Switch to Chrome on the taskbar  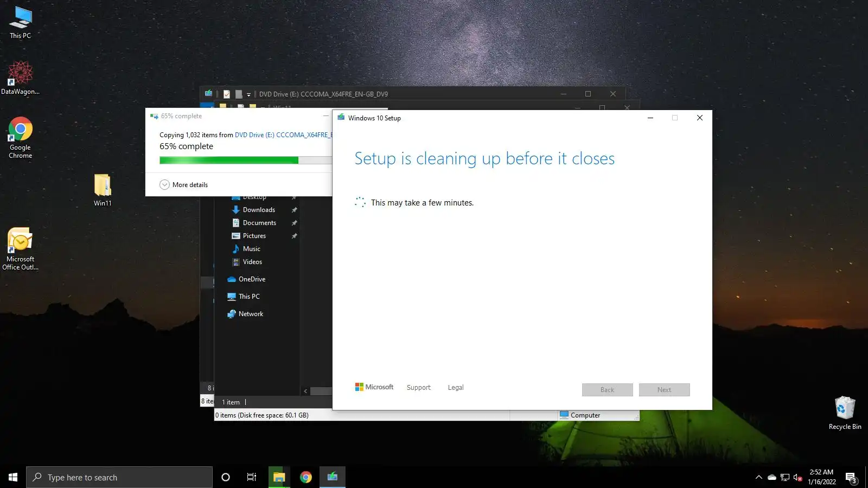[x=306, y=477]
